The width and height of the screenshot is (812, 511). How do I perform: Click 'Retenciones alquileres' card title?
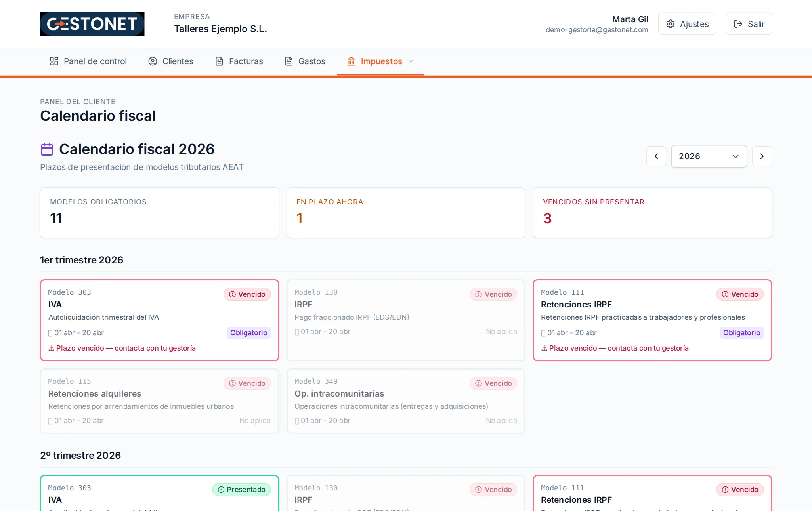click(x=95, y=394)
